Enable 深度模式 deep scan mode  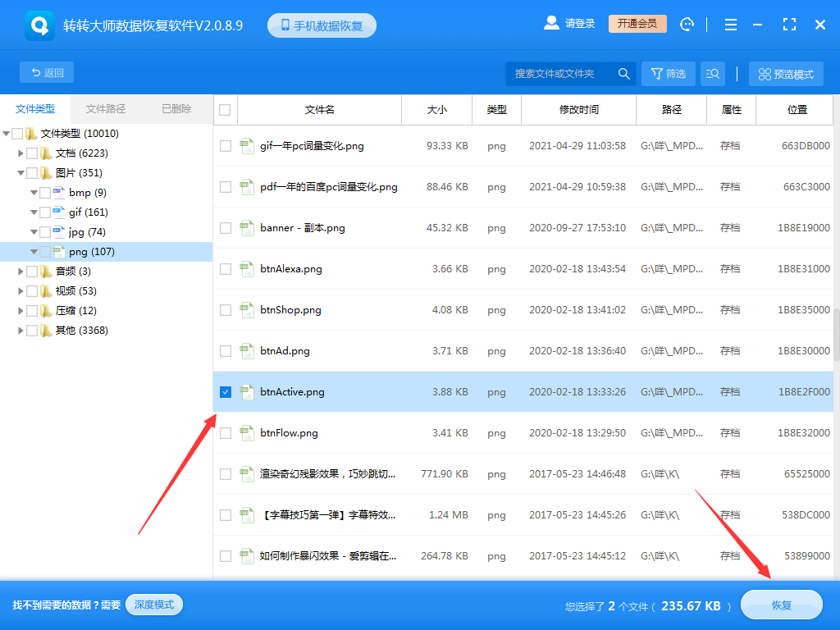(153, 605)
